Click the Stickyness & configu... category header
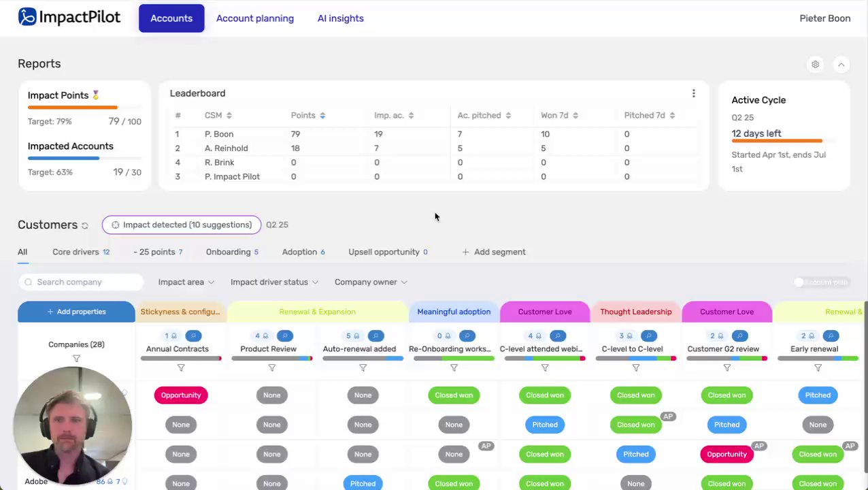 (x=180, y=312)
